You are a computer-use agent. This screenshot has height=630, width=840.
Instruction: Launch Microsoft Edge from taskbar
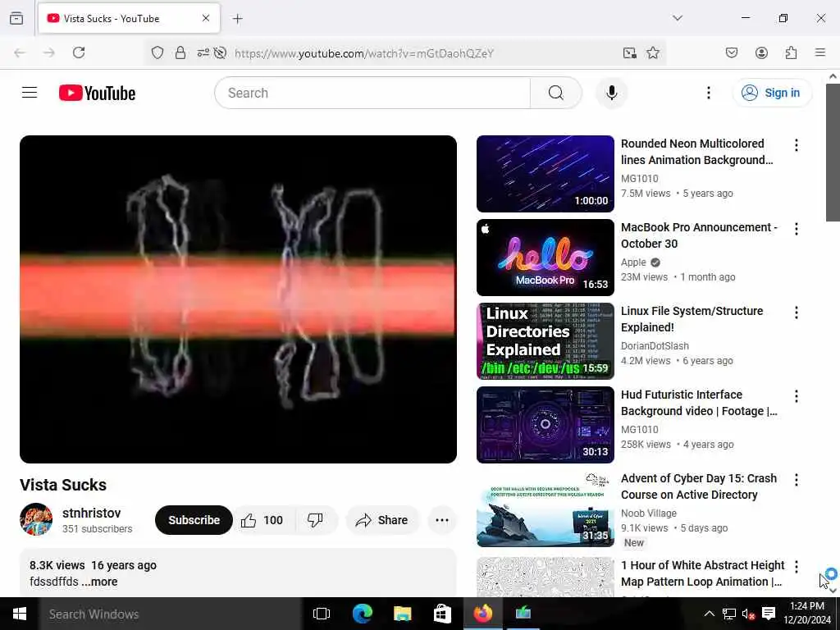[x=362, y=614]
